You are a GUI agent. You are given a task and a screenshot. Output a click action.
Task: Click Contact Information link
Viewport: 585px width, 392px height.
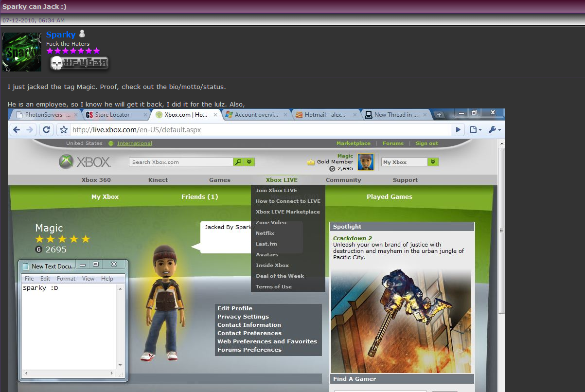pos(249,325)
